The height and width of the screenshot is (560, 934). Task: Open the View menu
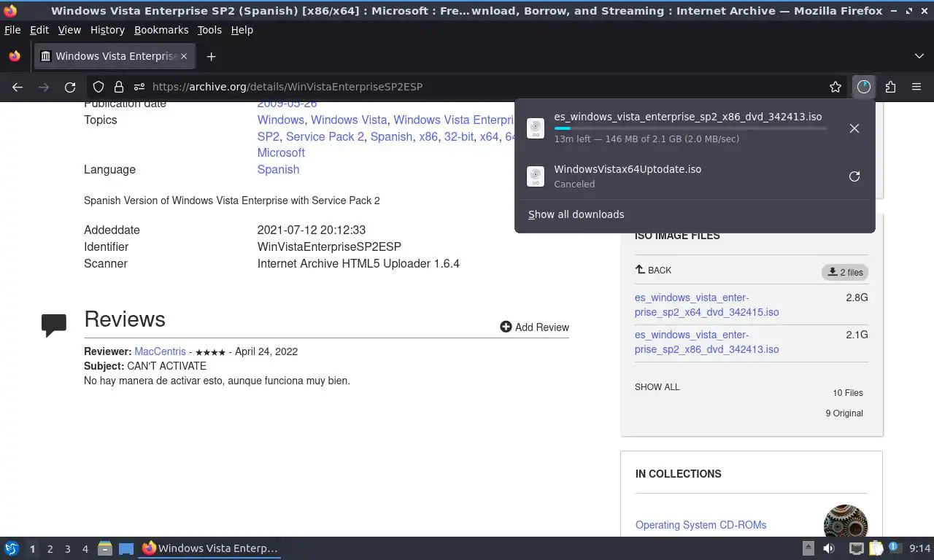[x=69, y=30]
